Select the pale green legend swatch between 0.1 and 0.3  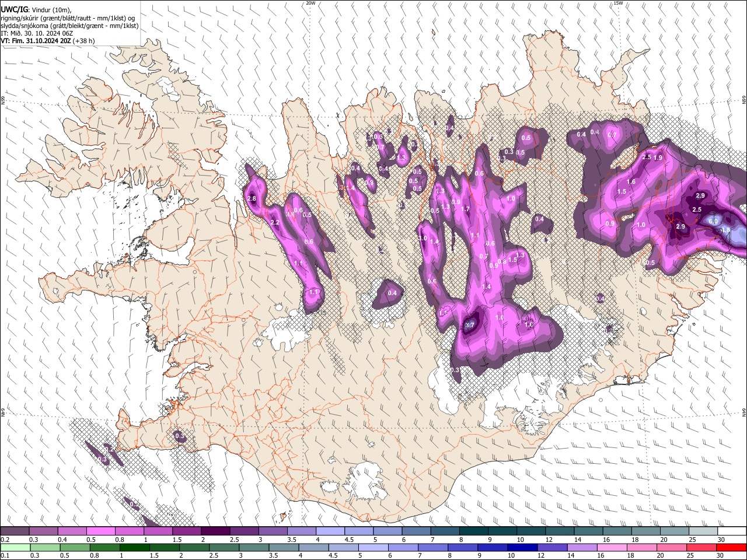coord(15,547)
